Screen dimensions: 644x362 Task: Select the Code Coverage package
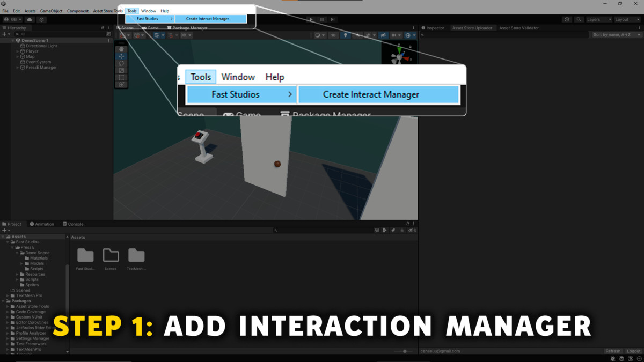click(x=28, y=312)
